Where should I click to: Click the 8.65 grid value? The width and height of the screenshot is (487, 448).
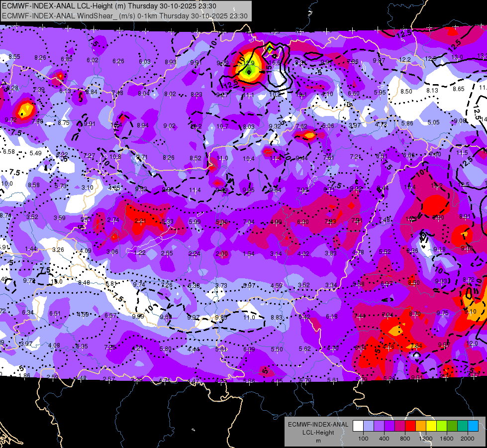coord(459,89)
